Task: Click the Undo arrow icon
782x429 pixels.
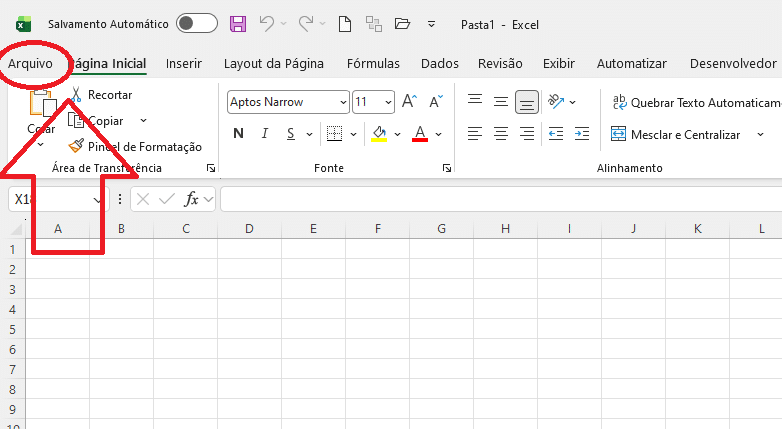Action: [x=267, y=23]
